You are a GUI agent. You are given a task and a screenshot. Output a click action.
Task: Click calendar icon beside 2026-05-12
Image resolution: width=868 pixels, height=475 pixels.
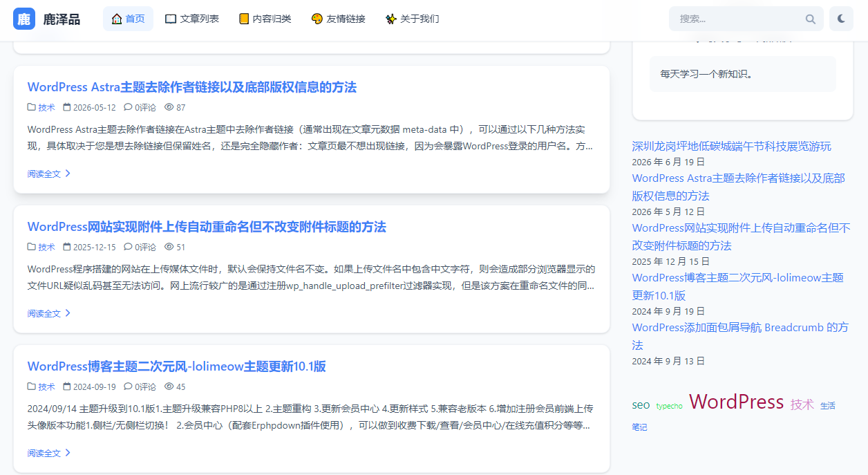click(67, 107)
